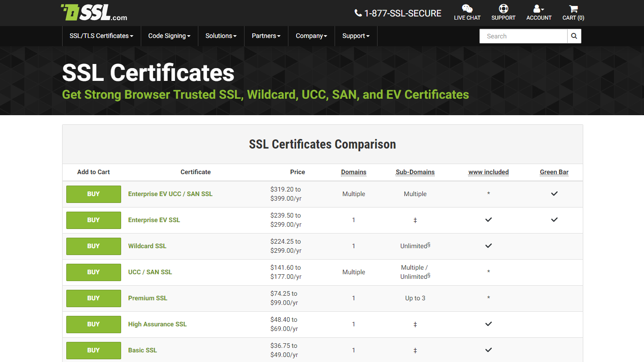Click 'Multiple / Unlimited' in UCC row
Image resolution: width=644 pixels, height=362 pixels.
(415, 272)
